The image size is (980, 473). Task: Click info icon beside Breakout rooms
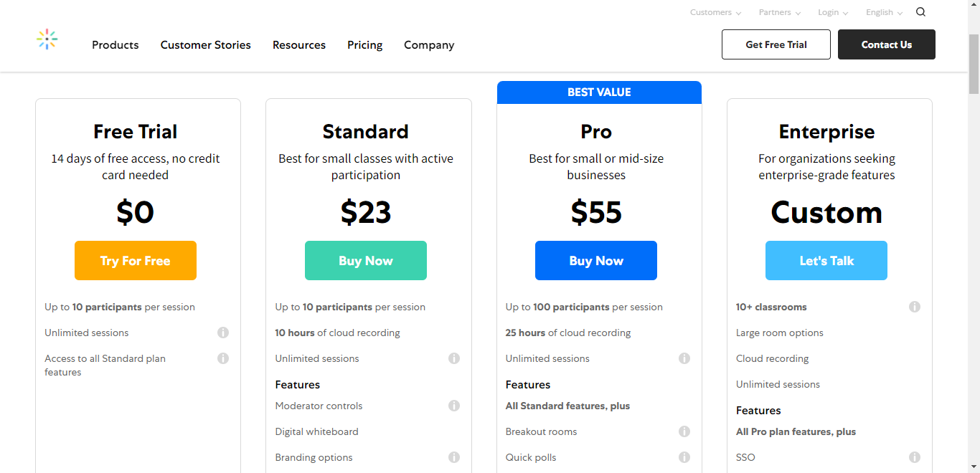click(x=684, y=431)
